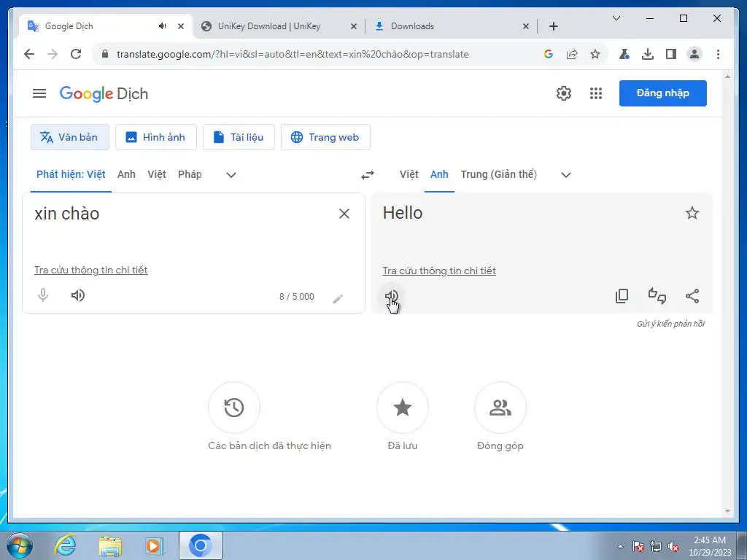
Task: Listen to the Hello translation
Action: [392, 296]
